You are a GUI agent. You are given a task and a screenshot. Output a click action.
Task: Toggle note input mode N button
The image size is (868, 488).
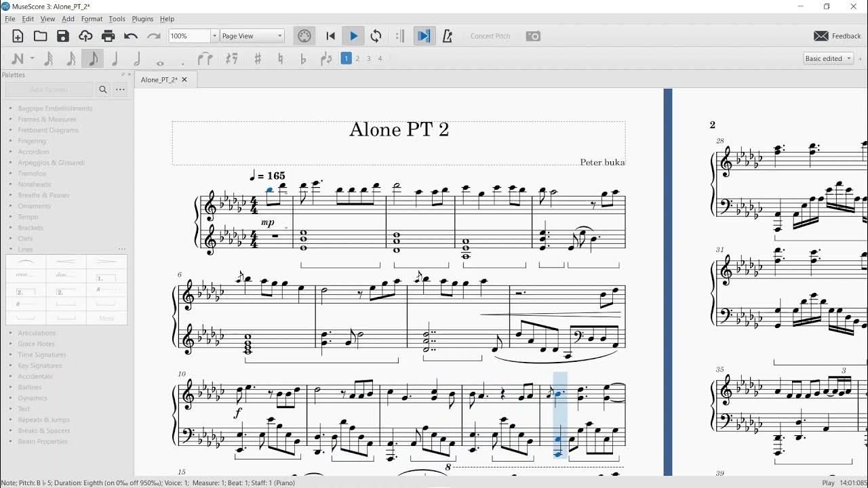(x=18, y=59)
